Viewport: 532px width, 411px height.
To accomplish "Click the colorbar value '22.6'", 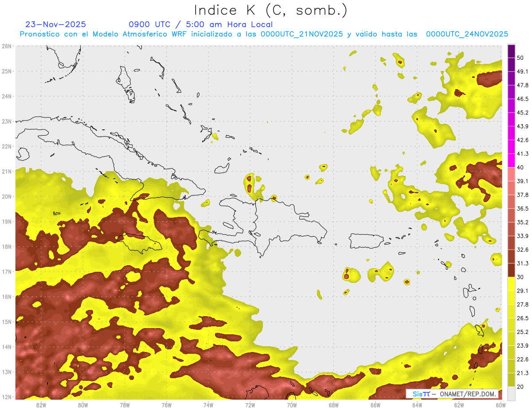I will pyautogui.click(x=522, y=359).
